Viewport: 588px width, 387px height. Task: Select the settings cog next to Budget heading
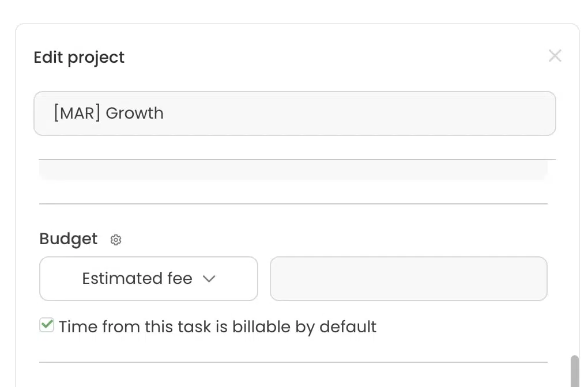[x=115, y=240]
